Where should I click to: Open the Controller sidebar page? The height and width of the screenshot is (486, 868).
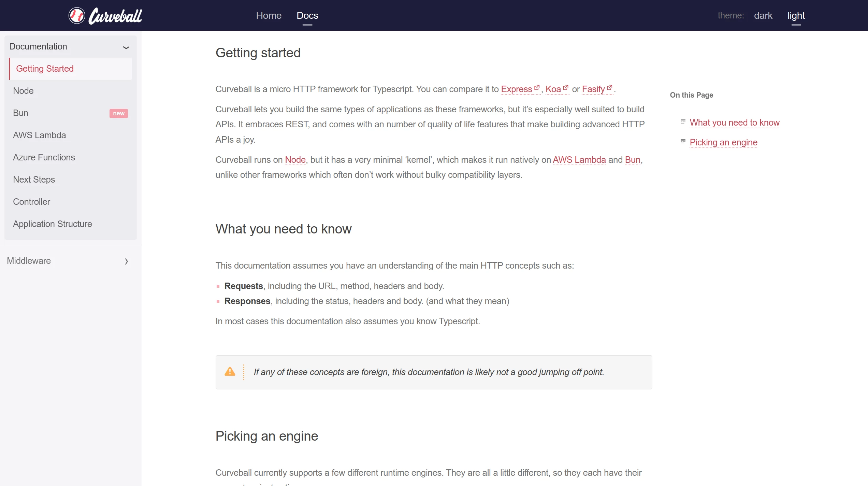pyautogui.click(x=31, y=202)
